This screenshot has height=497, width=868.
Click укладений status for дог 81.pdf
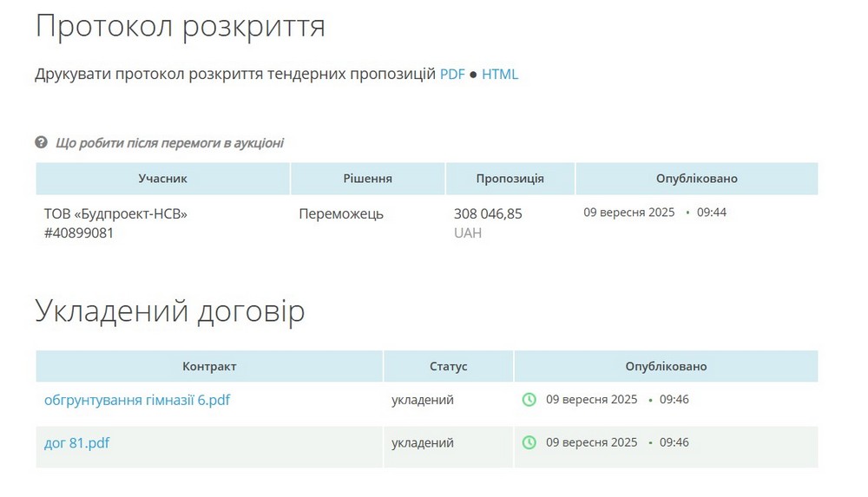pyautogui.click(x=423, y=442)
